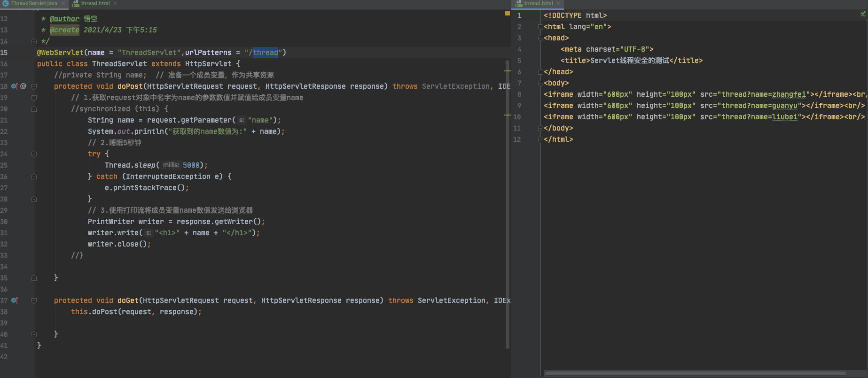Screen dimensions: 868x378
Task: Click the @WebServlet annotation
Action: pyautogui.click(x=61, y=53)
